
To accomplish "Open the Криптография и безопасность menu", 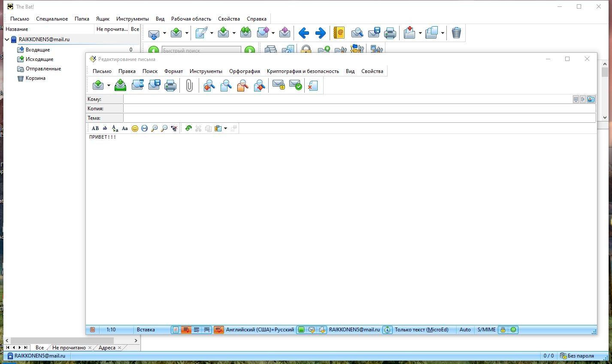I will coord(303,71).
